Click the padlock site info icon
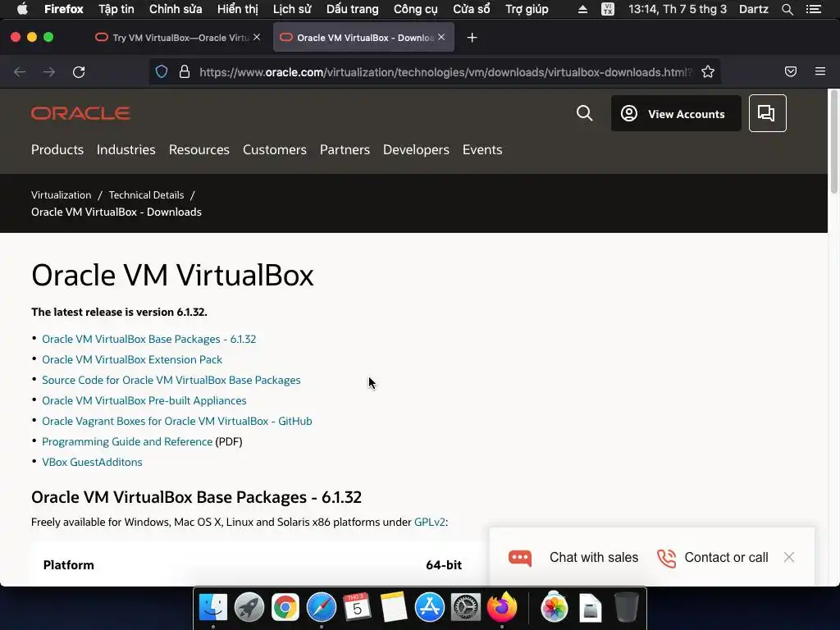 pyautogui.click(x=185, y=72)
